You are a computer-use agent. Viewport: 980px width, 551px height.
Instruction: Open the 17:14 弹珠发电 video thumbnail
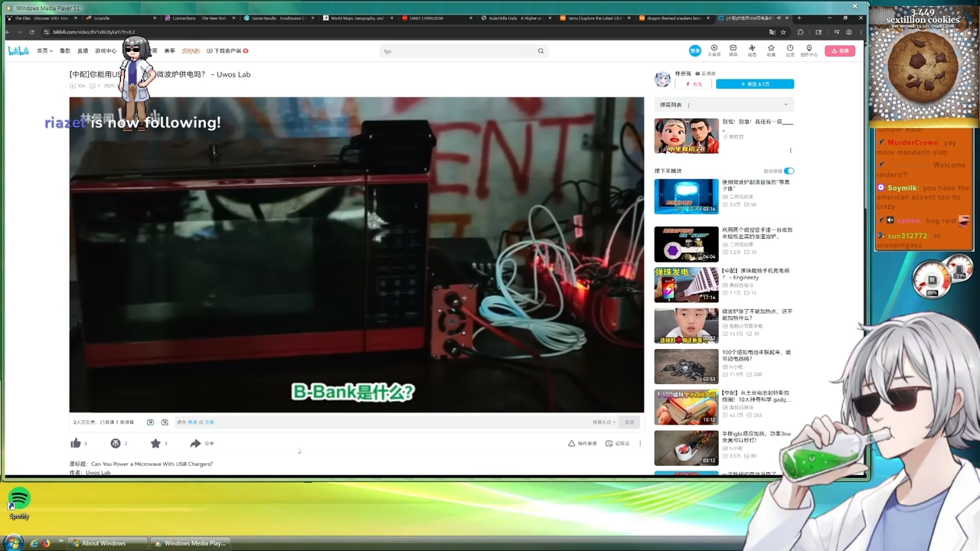click(686, 284)
